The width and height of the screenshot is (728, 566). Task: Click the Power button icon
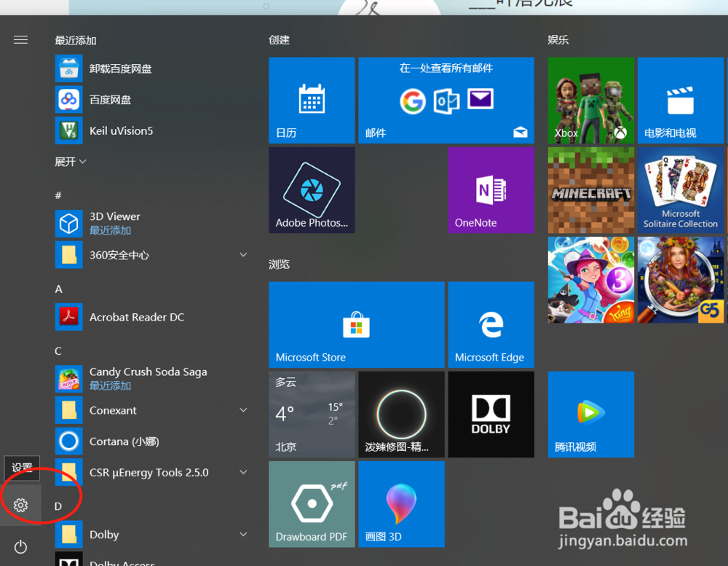[20, 547]
